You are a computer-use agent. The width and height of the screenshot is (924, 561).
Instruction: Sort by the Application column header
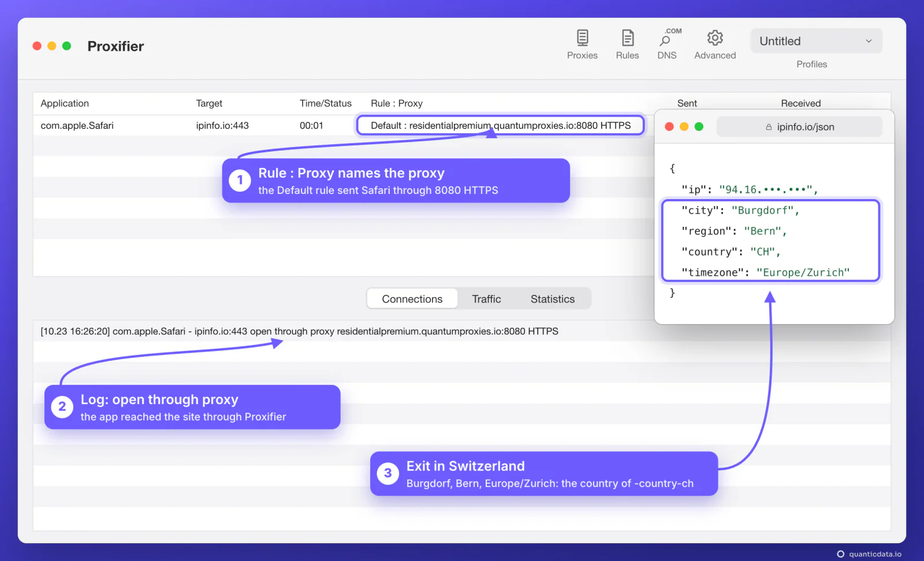pyautogui.click(x=65, y=103)
